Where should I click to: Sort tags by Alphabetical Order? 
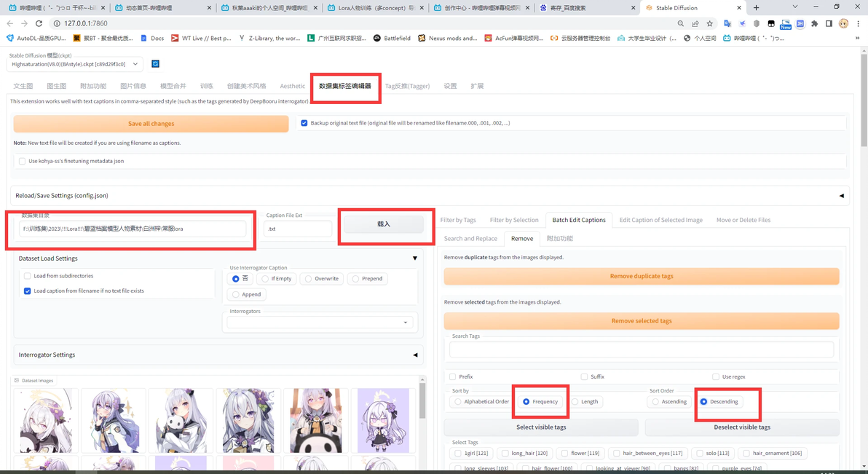pyautogui.click(x=481, y=401)
